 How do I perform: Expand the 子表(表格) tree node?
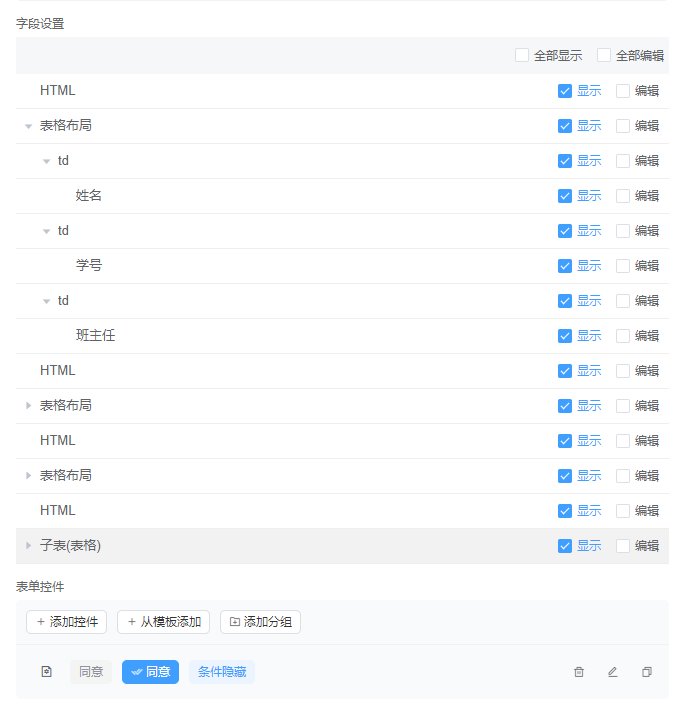pos(28,546)
